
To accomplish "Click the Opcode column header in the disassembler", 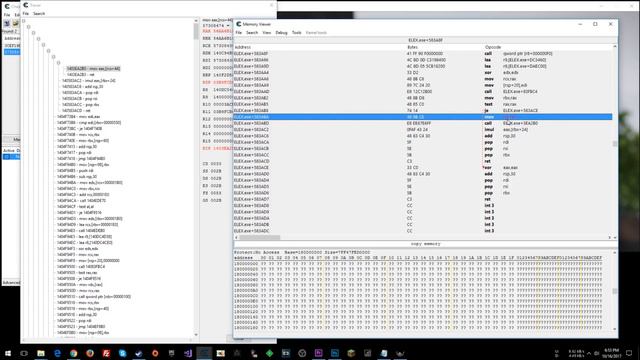I will point(493,47).
